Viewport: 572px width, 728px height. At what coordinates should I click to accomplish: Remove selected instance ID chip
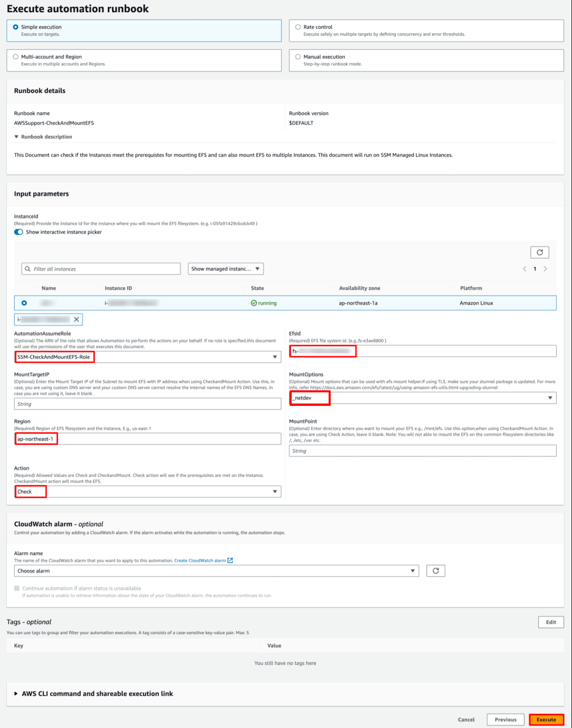[x=76, y=320]
